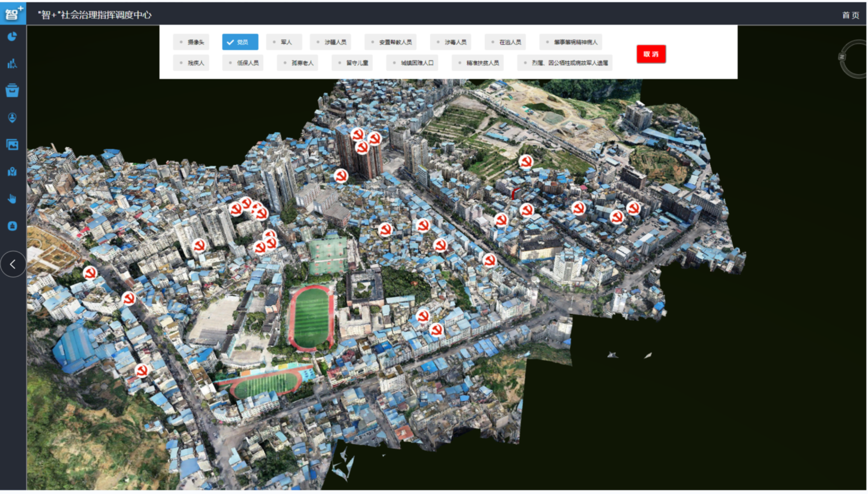Go to 首页 home link
The width and height of the screenshot is (868, 494).
click(x=851, y=15)
